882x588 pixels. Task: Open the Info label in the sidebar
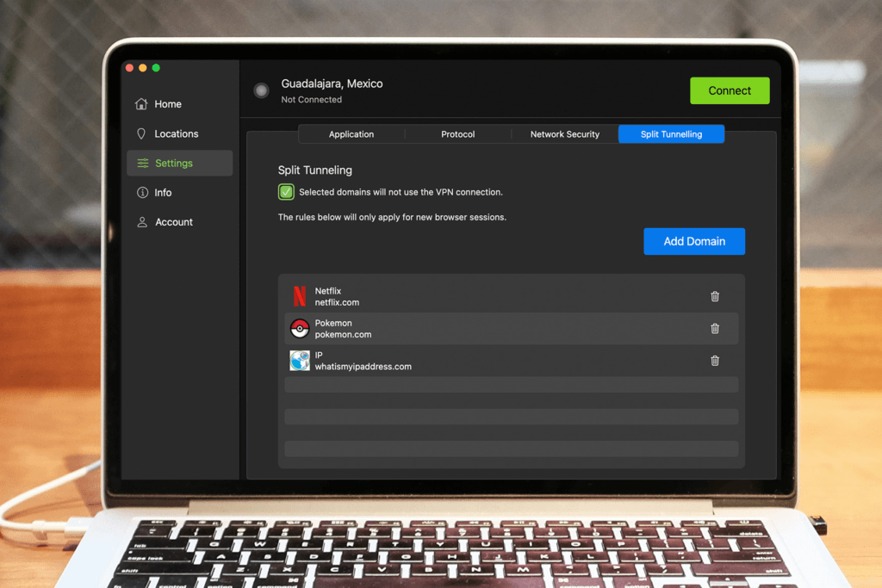click(163, 192)
